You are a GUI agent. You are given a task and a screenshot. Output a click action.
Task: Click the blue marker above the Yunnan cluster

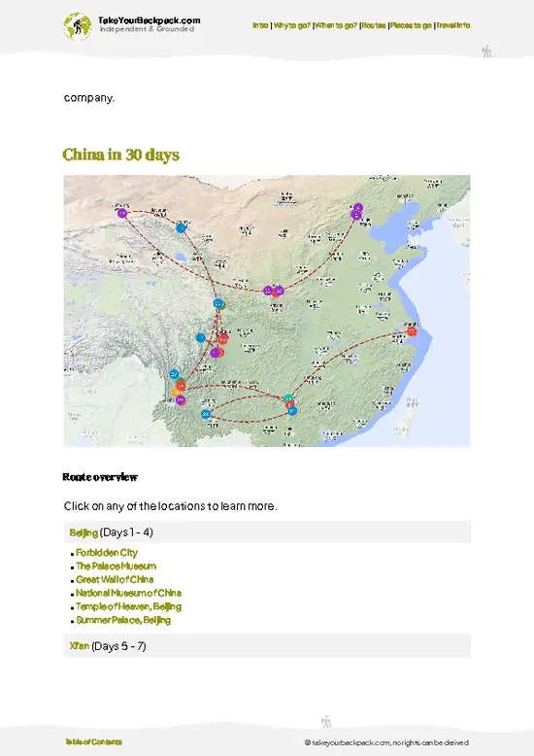[x=175, y=374]
